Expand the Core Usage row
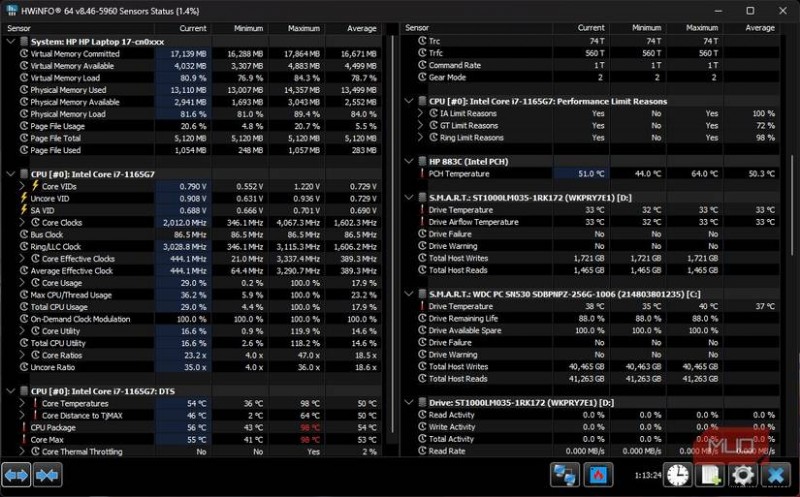This screenshot has width=800, height=497. click(x=22, y=283)
